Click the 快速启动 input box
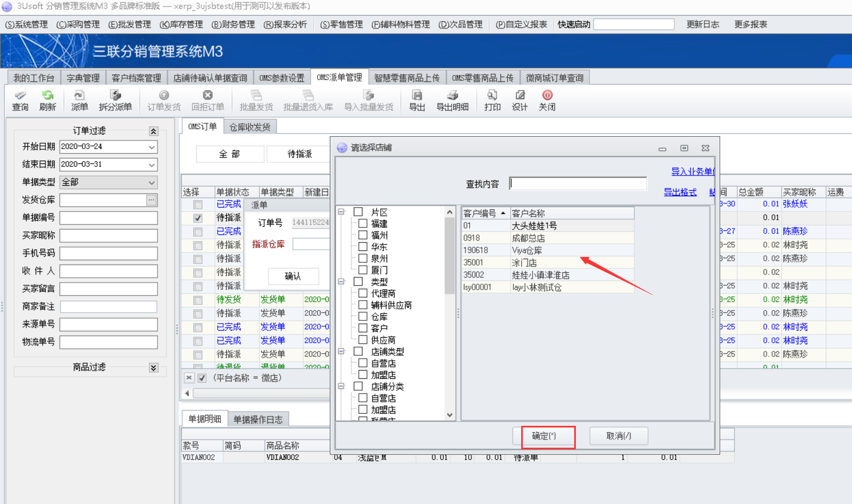The width and height of the screenshot is (852, 504). pos(634,25)
